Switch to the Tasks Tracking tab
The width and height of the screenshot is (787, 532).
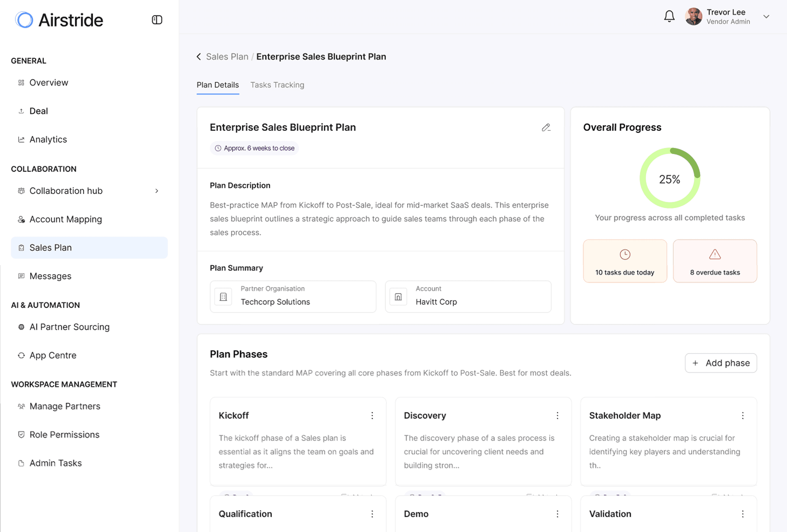277,85
